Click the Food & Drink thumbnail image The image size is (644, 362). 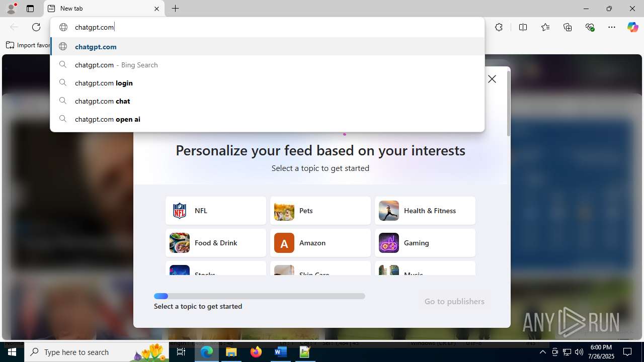180,243
